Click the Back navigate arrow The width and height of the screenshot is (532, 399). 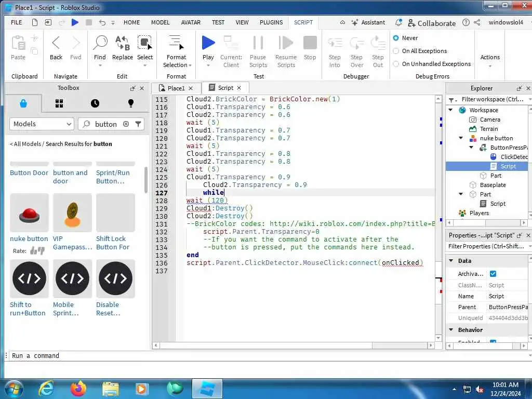pos(56,47)
